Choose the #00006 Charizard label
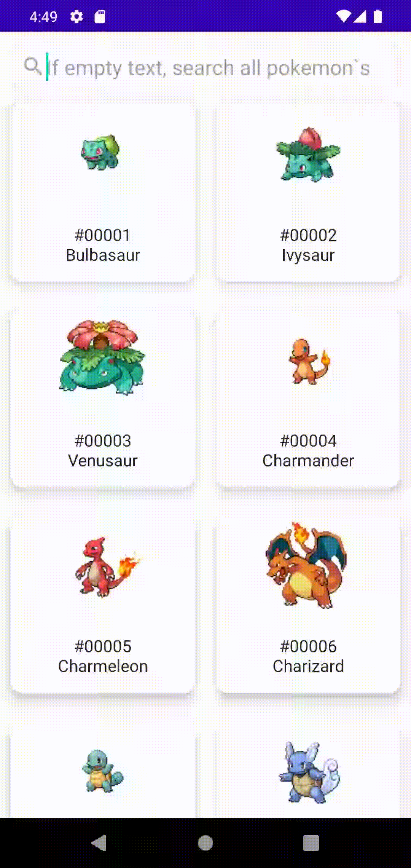The image size is (411, 868). [308, 656]
